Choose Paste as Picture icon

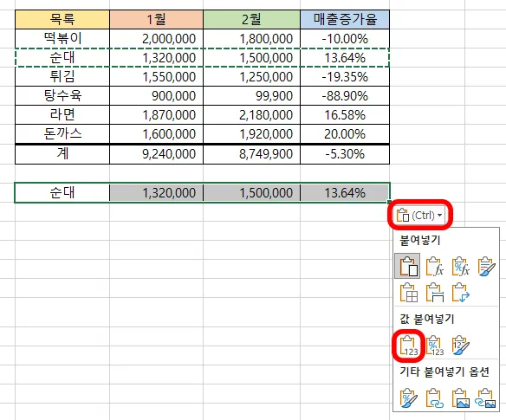point(460,397)
